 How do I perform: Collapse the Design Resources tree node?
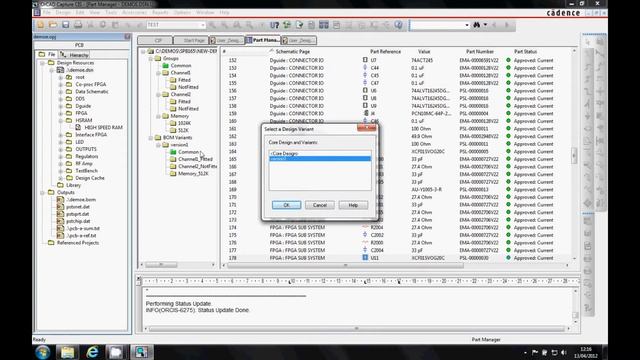(42, 63)
